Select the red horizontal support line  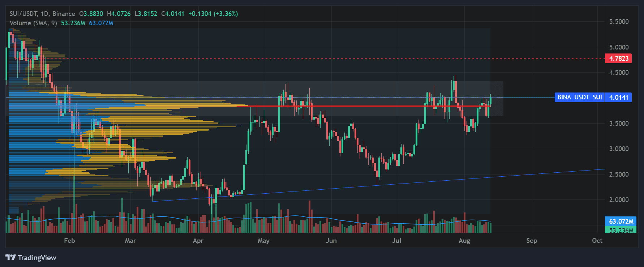tap(361, 106)
